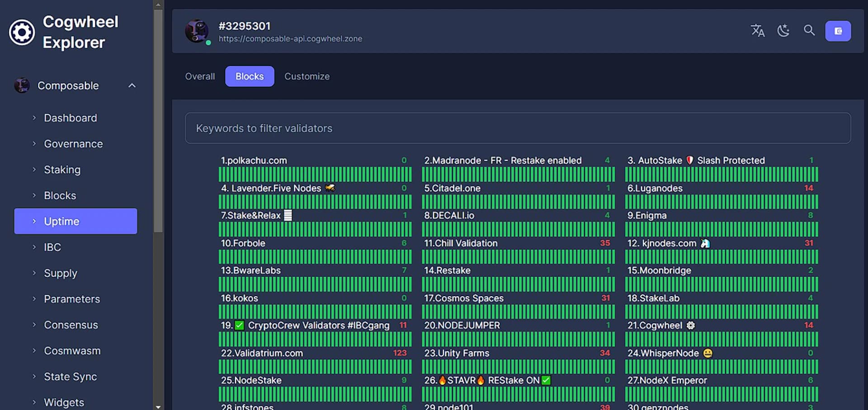Click the sidebar scrollbar thumb
This screenshot has width=868, height=410.
158,121
